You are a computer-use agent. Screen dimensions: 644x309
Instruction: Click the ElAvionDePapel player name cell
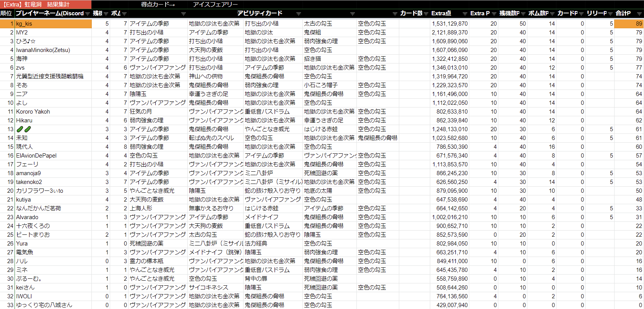pyautogui.click(x=53, y=156)
